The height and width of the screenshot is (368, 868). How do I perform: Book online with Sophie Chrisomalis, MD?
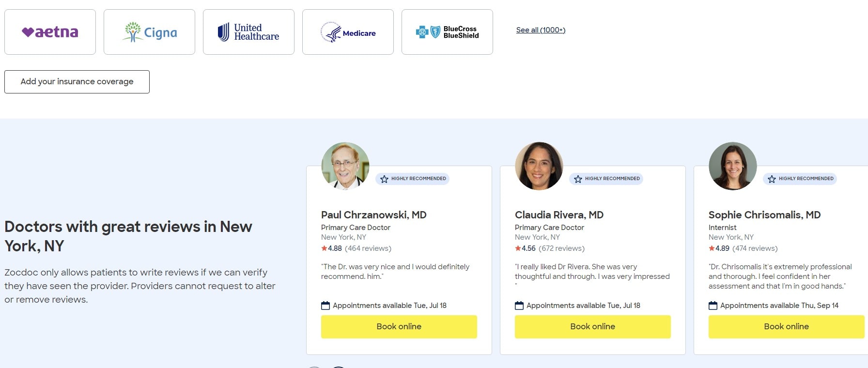[x=787, y=327]
